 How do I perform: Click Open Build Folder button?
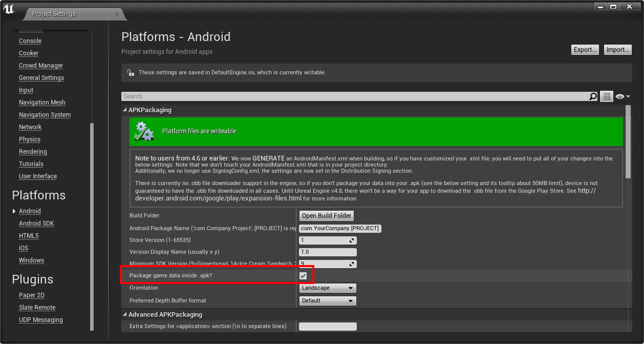pyautogui.click(x=327, y=216)
